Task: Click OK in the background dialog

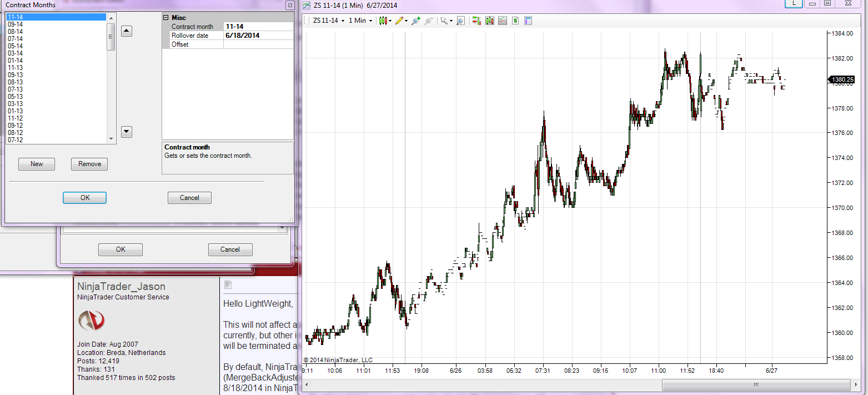Action: (121, 249)
